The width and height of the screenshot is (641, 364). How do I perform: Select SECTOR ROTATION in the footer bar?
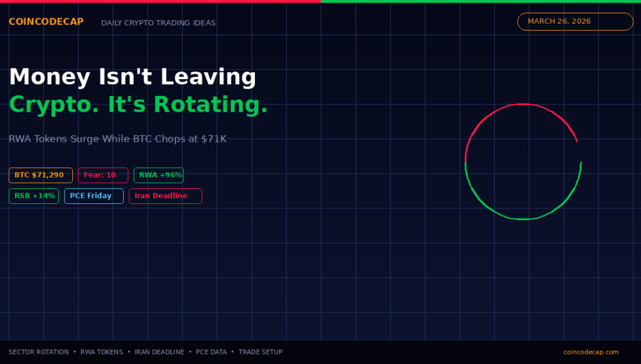(39, 352)
